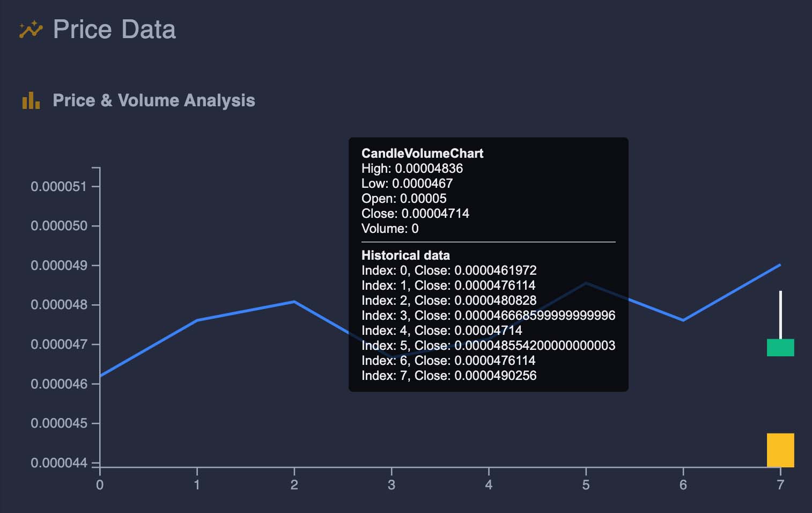812x513 pixels.
Task: Click the x-axis tick labeled 4
Action: [x=488, y=483]
